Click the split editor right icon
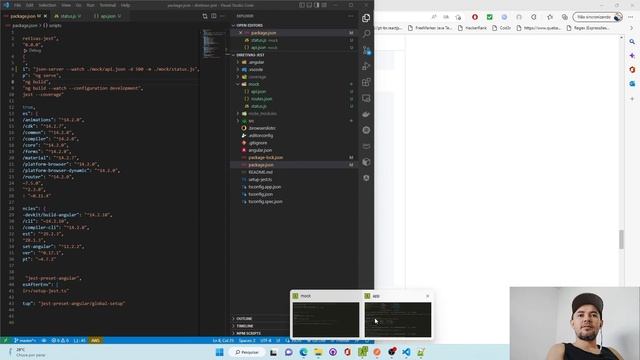Viewport: 640px width, 360px height. click(214, 16)
